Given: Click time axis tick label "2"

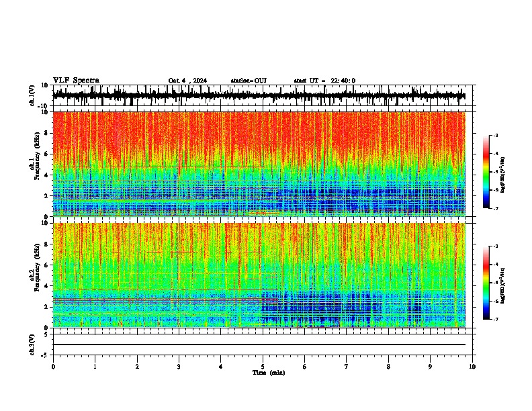Looking at the screenshot, I should (137, 367).
